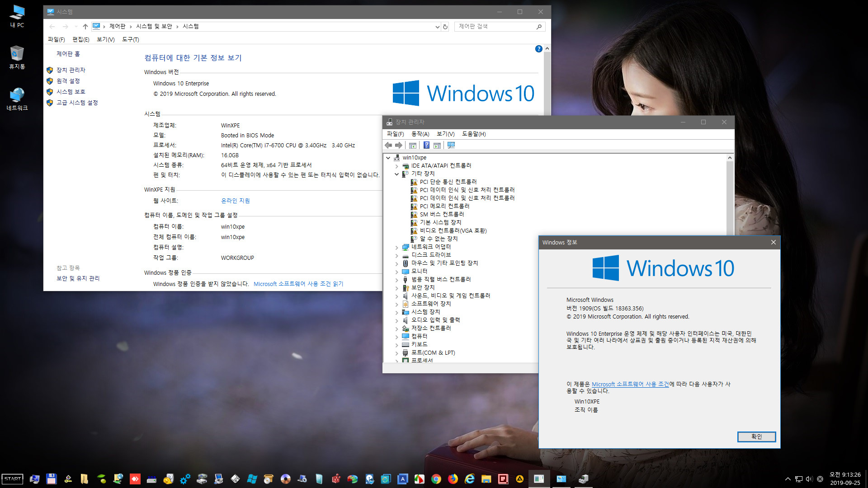Image resolution: width=868 pixels, height=488 pixels.
Task: Select PCI 단순 통신 컨트롤러 device
Action: (x=448, y=182)
